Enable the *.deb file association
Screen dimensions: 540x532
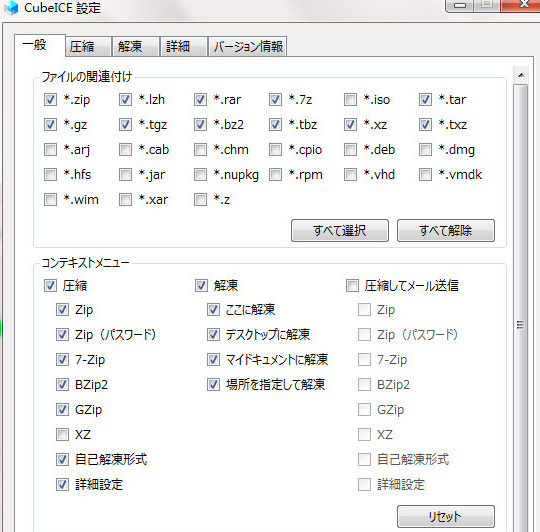click(351, 150)
